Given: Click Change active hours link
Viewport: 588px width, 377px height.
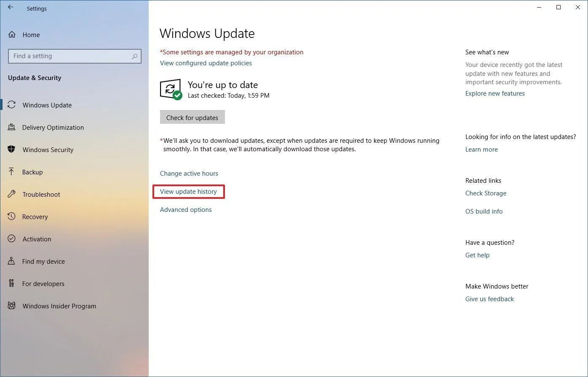Looking at the screenshot, I should [x=189, y=174].
